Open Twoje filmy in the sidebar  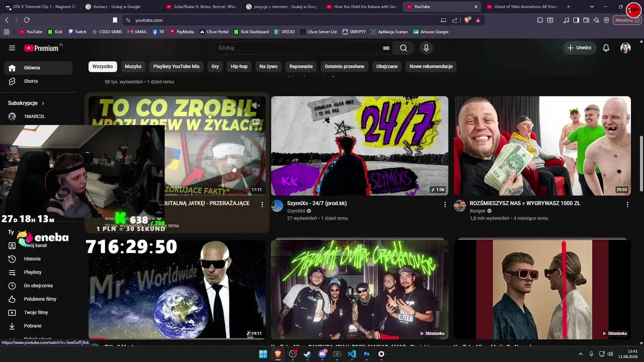(x=38, y=312)
